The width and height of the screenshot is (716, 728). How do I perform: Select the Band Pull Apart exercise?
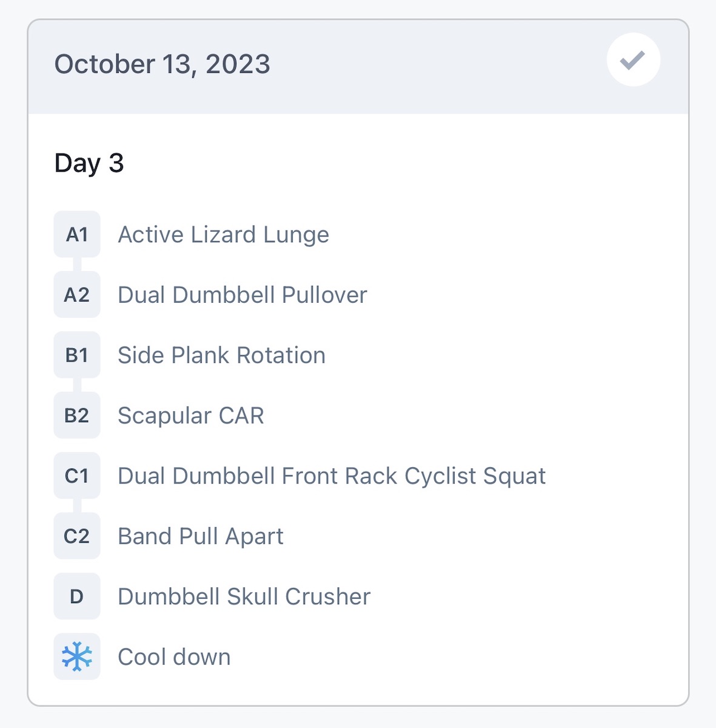click(x=200, y=537)
